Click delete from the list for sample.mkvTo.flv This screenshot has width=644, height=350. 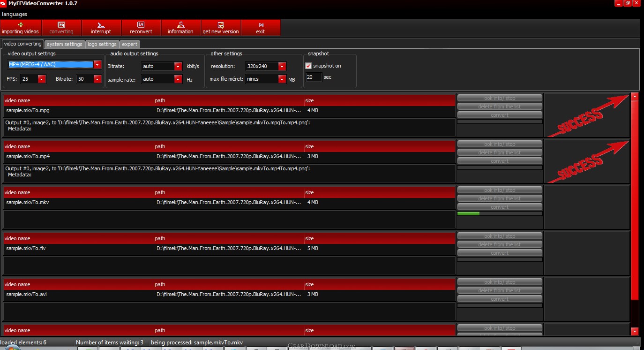coord(500,244)
